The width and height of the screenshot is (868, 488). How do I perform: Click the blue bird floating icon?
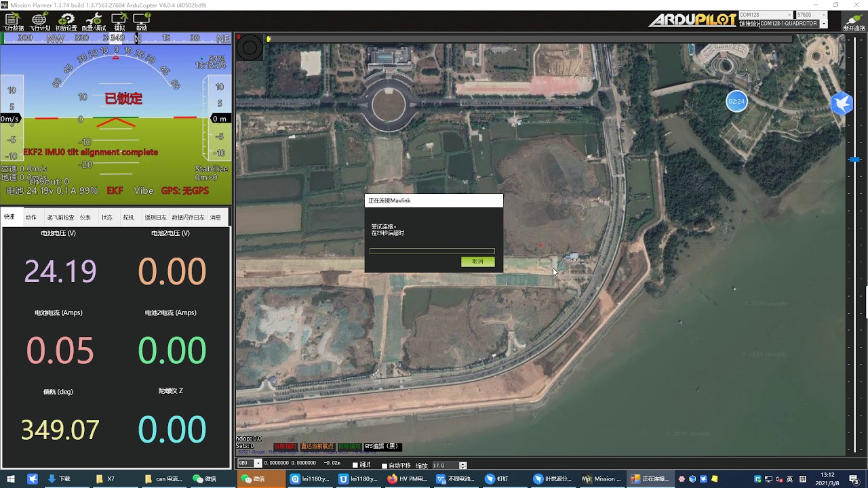(842, 103)
